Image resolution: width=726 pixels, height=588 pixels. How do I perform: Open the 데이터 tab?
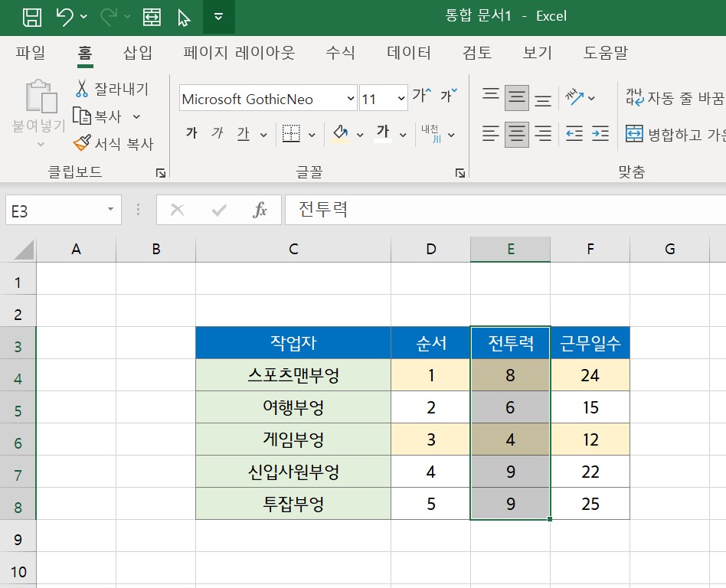coord(409,53)
